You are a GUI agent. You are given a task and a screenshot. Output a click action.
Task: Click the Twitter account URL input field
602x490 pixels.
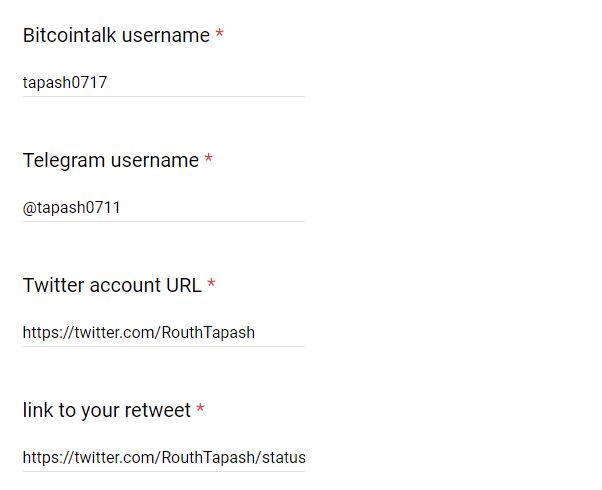(164, 333)
